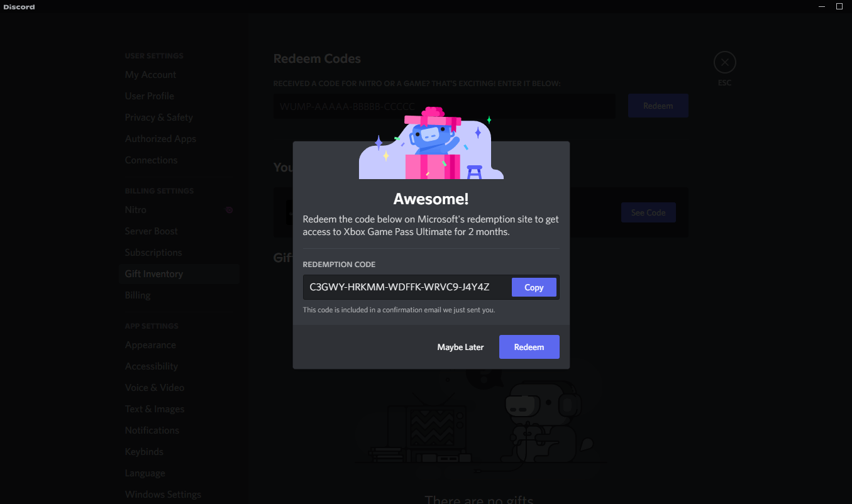This screenshot has width=852, height=504.
Task: Close settings with the ESC circle icon
Action: coord(724,62)
